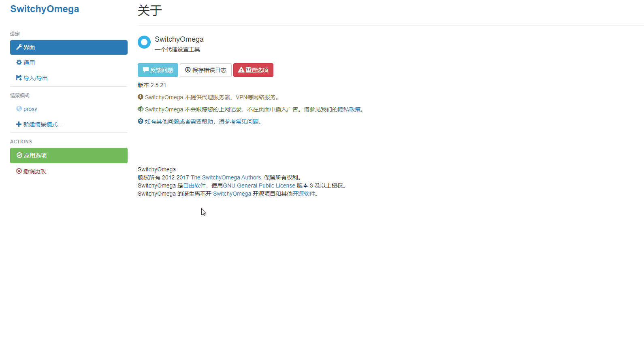This screenshot has height=356, width=644.
Task: Click the 情景模式 section header
Action: point(20,96)
